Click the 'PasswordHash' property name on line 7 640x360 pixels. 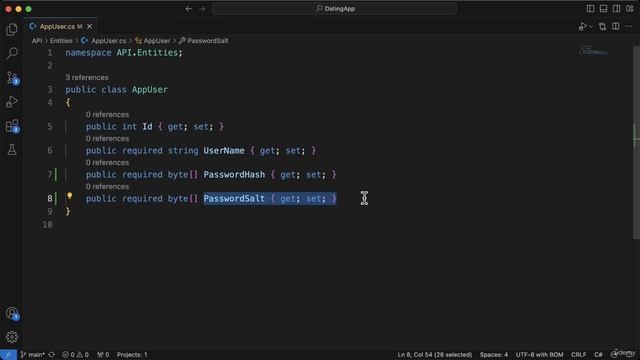pyautogui.click(x=234, y=175)
